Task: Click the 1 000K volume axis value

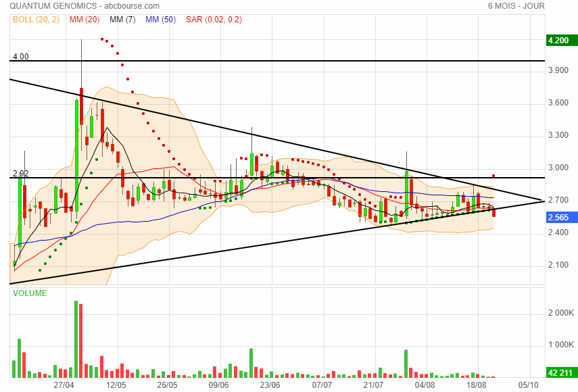Action: tap(561, 345)
